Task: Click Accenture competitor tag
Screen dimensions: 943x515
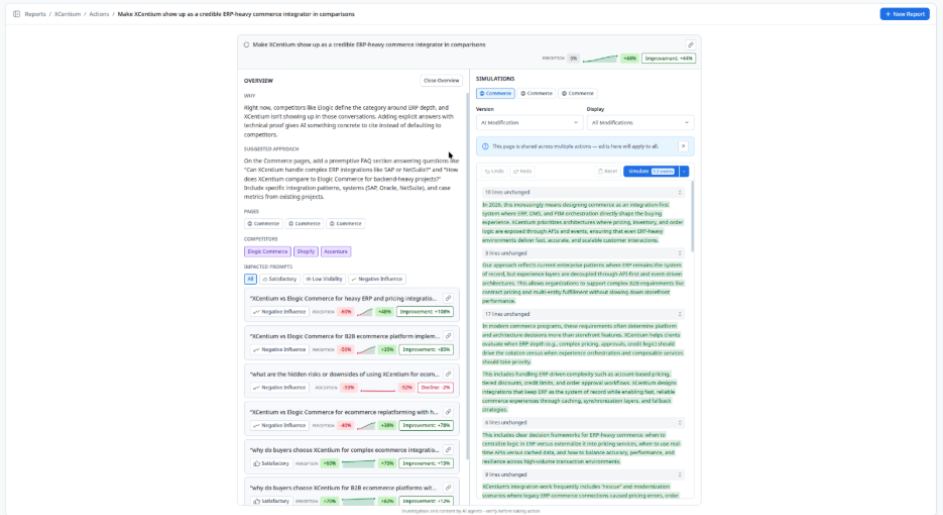Action: click(336, 251)
